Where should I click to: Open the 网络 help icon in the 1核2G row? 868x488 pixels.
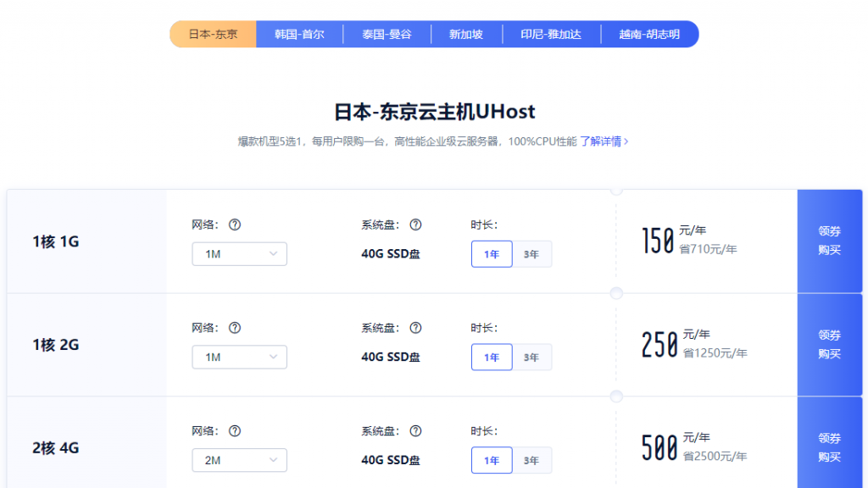(x=236, y=328)
